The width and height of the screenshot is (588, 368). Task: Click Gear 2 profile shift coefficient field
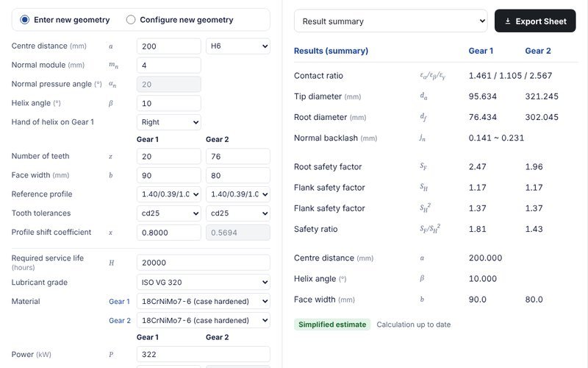coord(237,233)
